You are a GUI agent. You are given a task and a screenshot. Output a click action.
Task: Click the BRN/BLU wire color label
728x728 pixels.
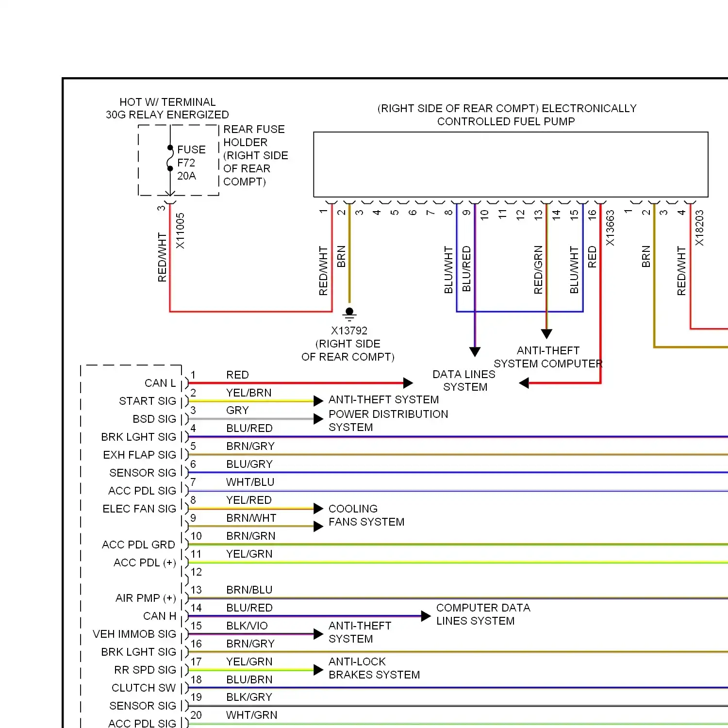(249, 590)
